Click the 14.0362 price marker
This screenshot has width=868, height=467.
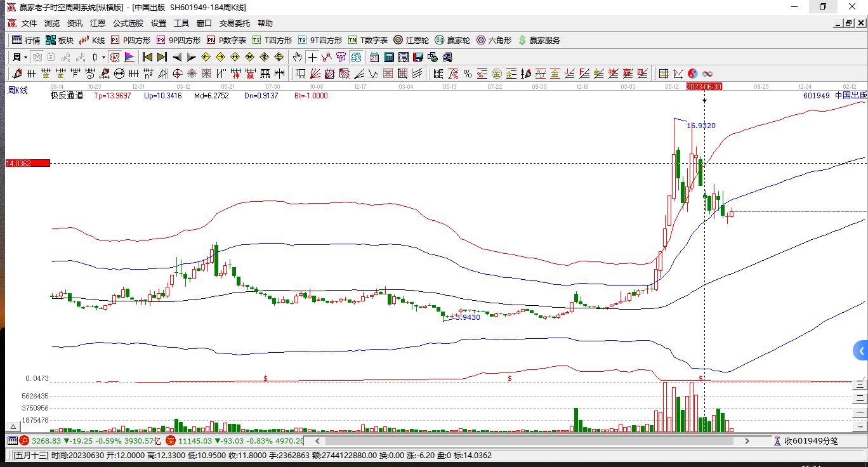pos(27,163)
